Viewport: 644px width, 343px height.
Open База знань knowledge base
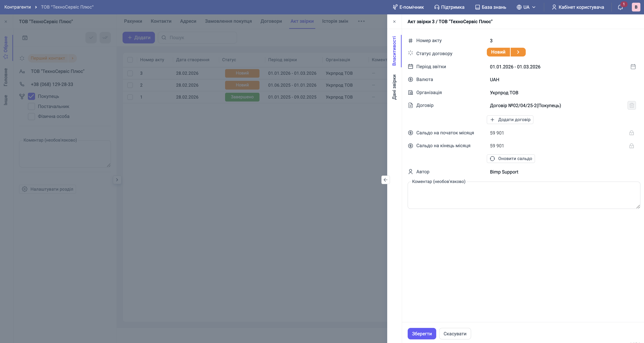[x=490, y=7]
